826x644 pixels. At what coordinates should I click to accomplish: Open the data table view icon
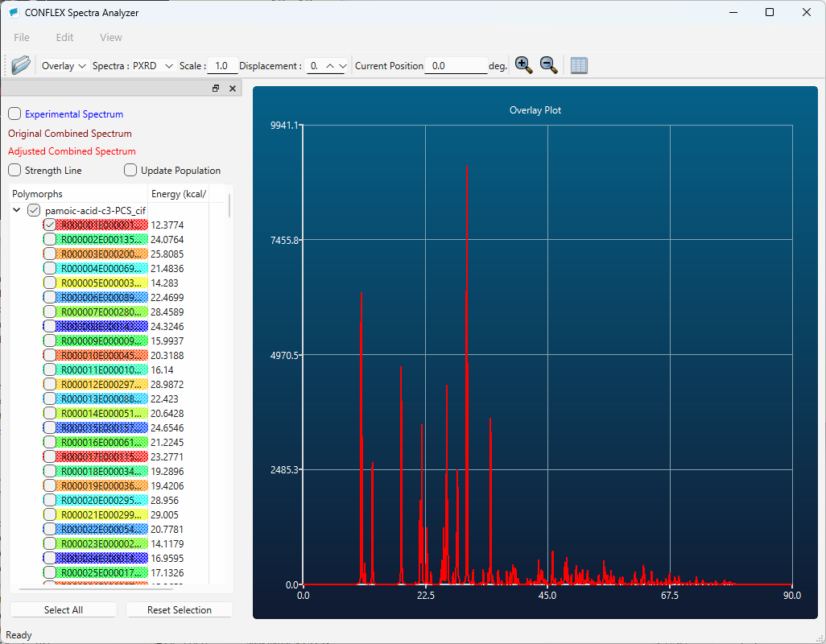579,65
